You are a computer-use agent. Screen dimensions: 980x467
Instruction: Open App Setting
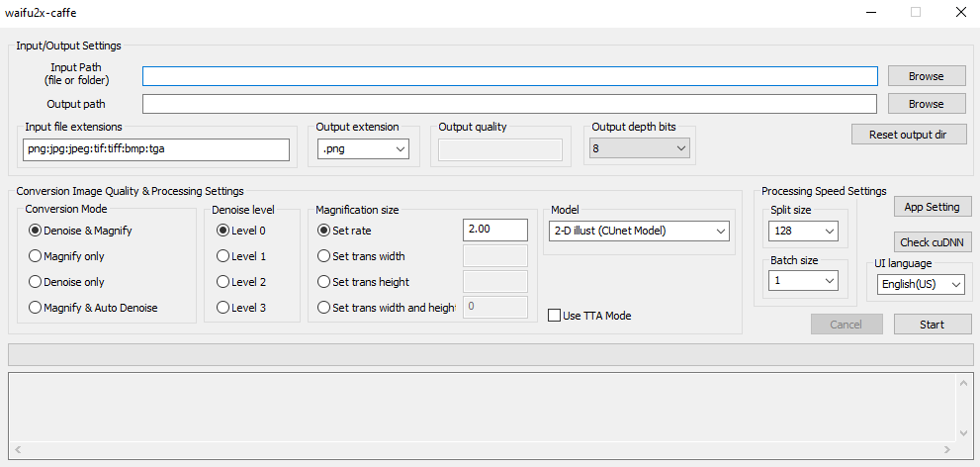click(932, 207)
